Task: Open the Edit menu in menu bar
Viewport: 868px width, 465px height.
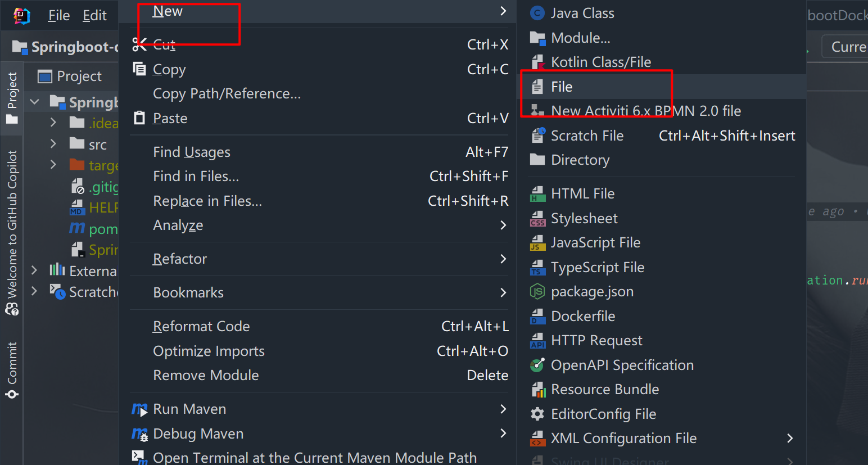Action: pyautogui.click(x=94, y=16)
